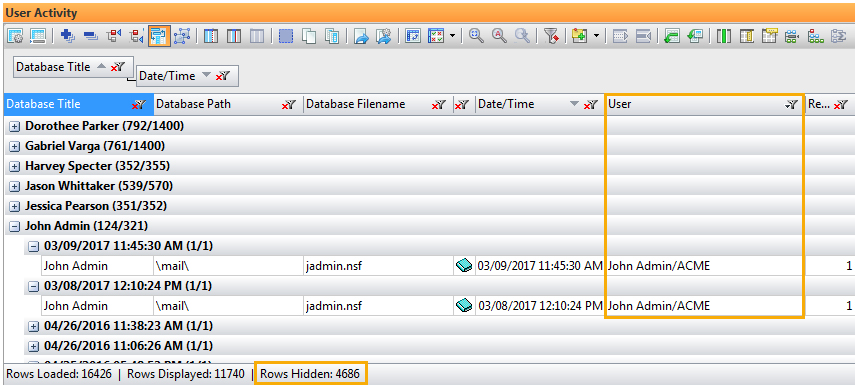The image size is (855, 387).
Task: Click filter icon in User column header
Action: coord(792,105)
